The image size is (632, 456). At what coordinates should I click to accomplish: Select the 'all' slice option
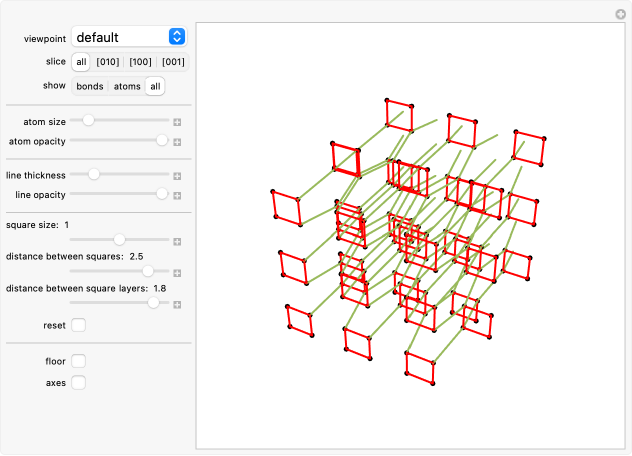[x=81, y=62]
